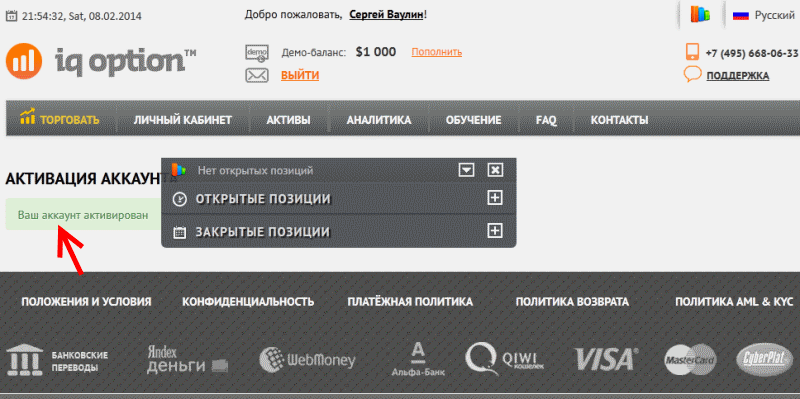The height and width of the screenshot is (399, 800).
Task: Click the colorful positions widget icon in header
Action: tap(701, 14)
